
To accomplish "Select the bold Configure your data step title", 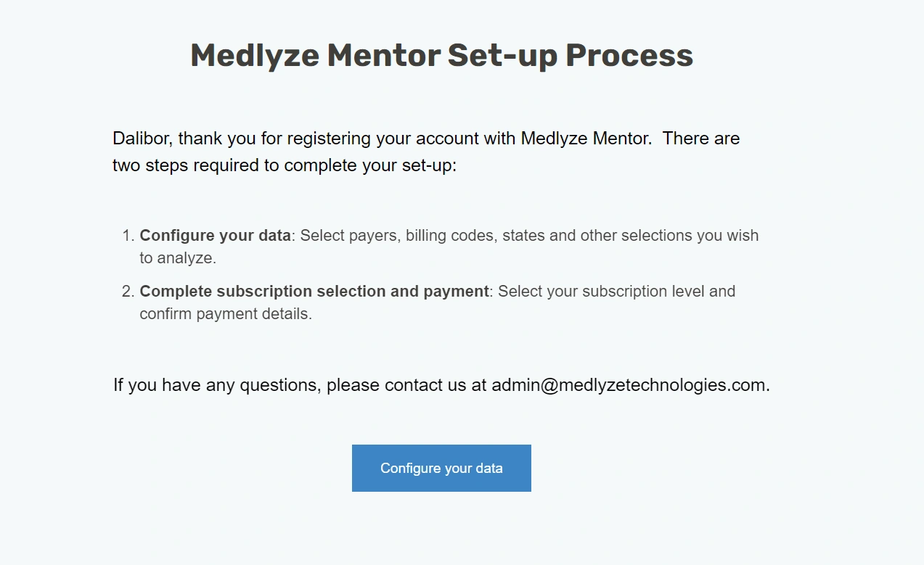I will point(215,236).
